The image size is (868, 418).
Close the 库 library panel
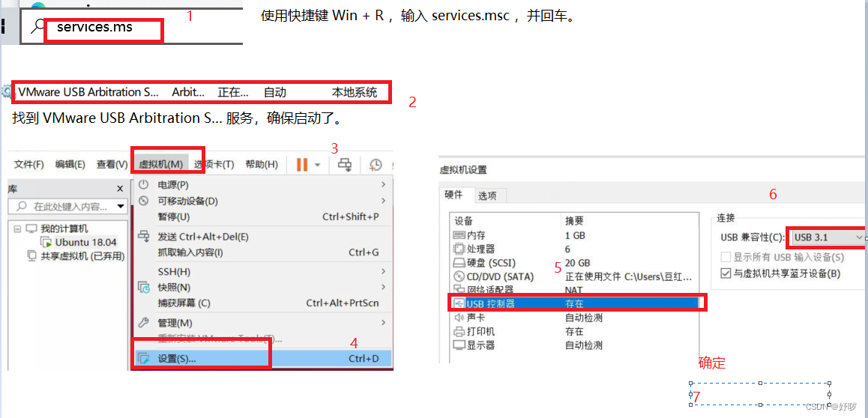click(x=120, y=189)
